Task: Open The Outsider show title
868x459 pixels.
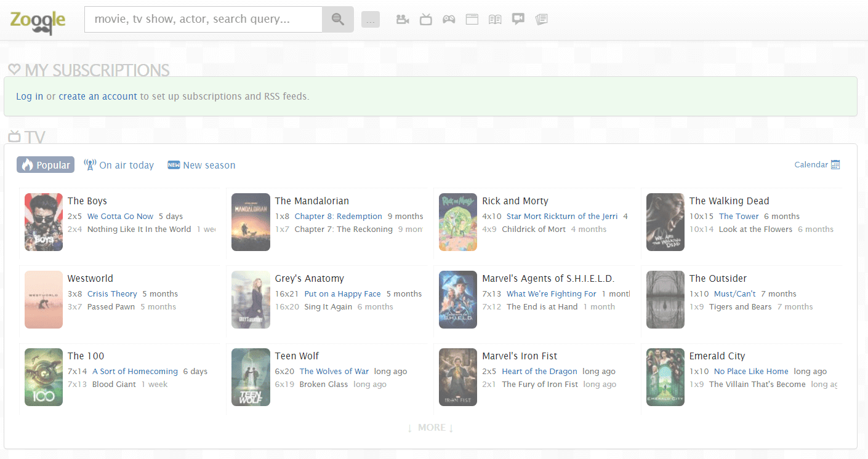Action: (x=718, y=278)
